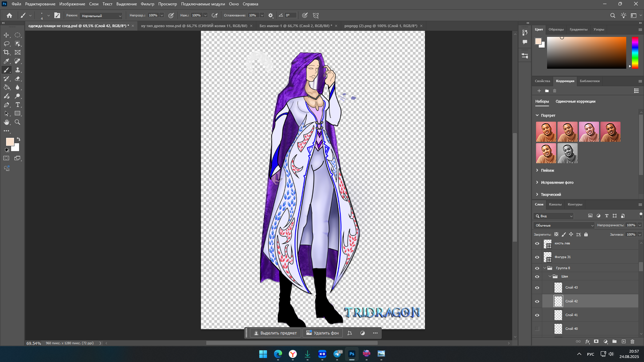Delete layer with the trash icon

[632, 341]
